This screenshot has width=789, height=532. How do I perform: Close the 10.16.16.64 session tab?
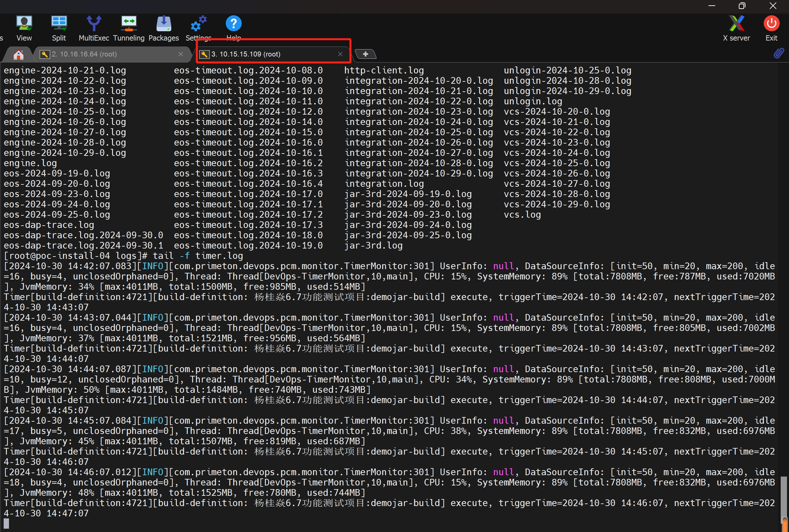[x=181, y=54]
